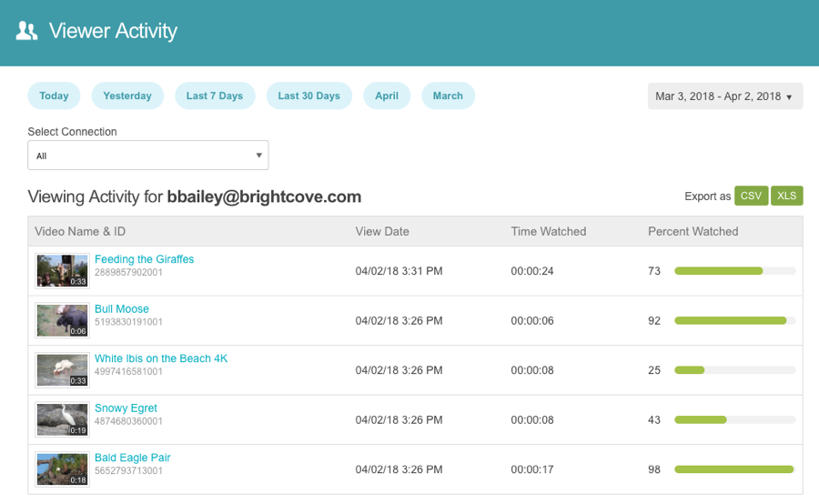Open the date range picker dropdown
Image resolution: width=819 pixels, height=504 pixels.
[x=724, y=96]
